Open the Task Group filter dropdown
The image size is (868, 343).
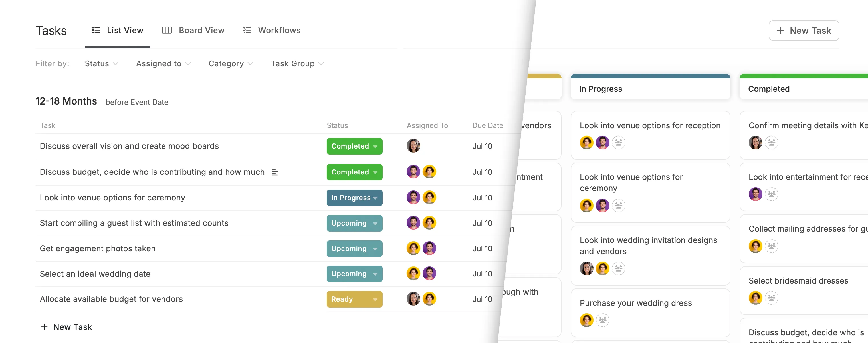(x=297, y=63)
